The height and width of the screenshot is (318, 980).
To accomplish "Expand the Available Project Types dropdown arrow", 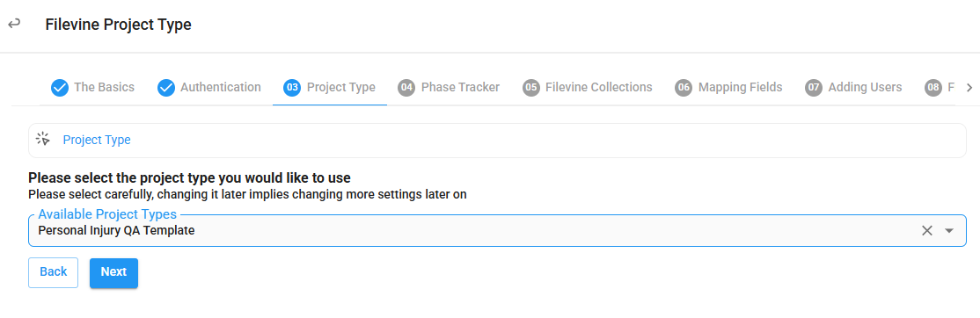I will tap(949, 231).
